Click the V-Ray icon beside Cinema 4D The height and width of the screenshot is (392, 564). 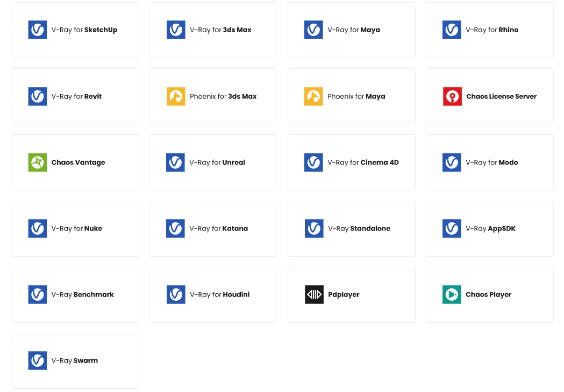pyautogui.click(x=313, y=162)
